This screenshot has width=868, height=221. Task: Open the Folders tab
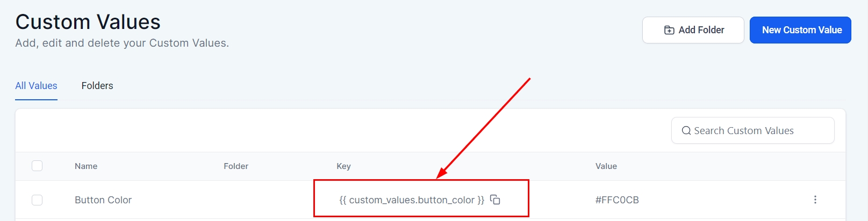(x=97, y=86)
